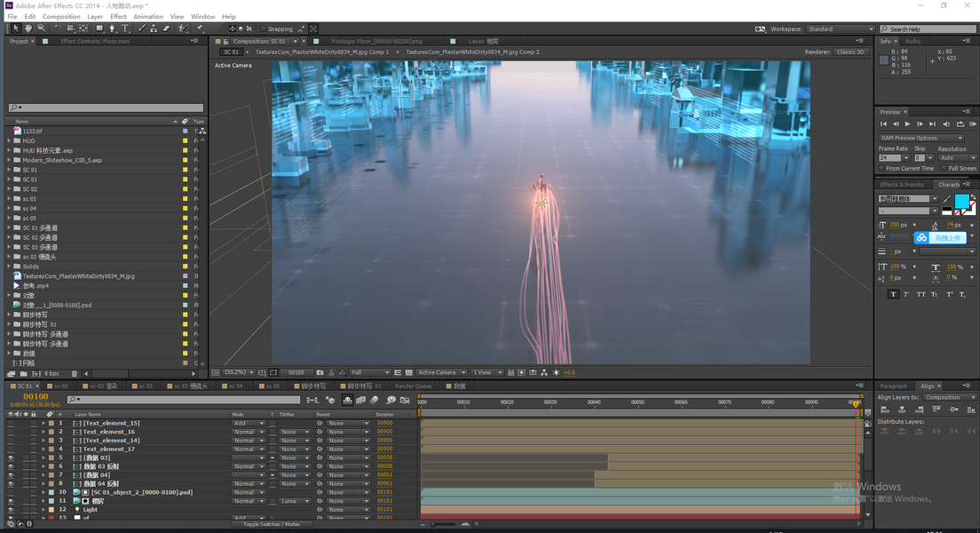Image resolution: width=980 pixels, height=533 pixels.
Task: Click the black and white swatch reset
Action: (x=947, y=211)
